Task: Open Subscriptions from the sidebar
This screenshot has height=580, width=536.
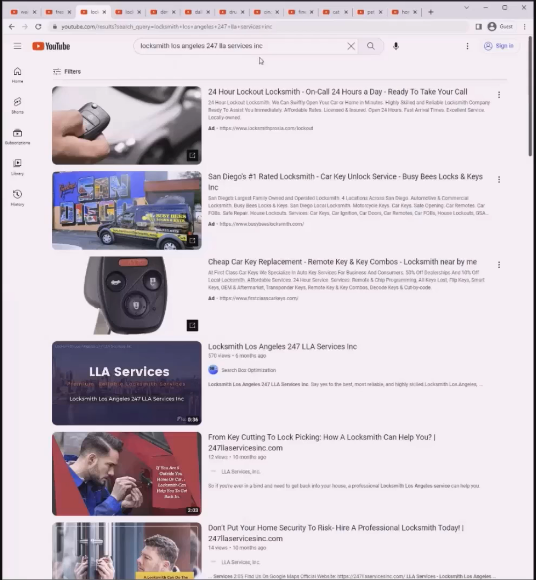Action: pos(17,136)
